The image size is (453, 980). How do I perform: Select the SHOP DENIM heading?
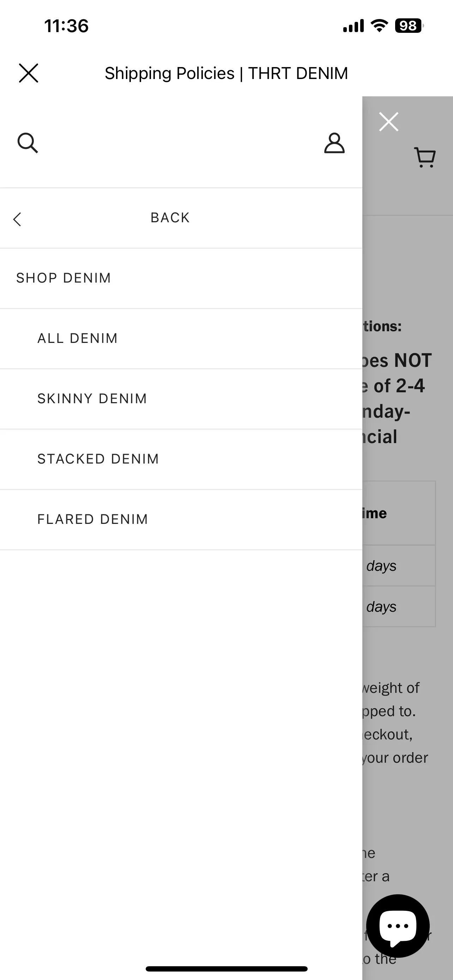click(x=64, y=278)
